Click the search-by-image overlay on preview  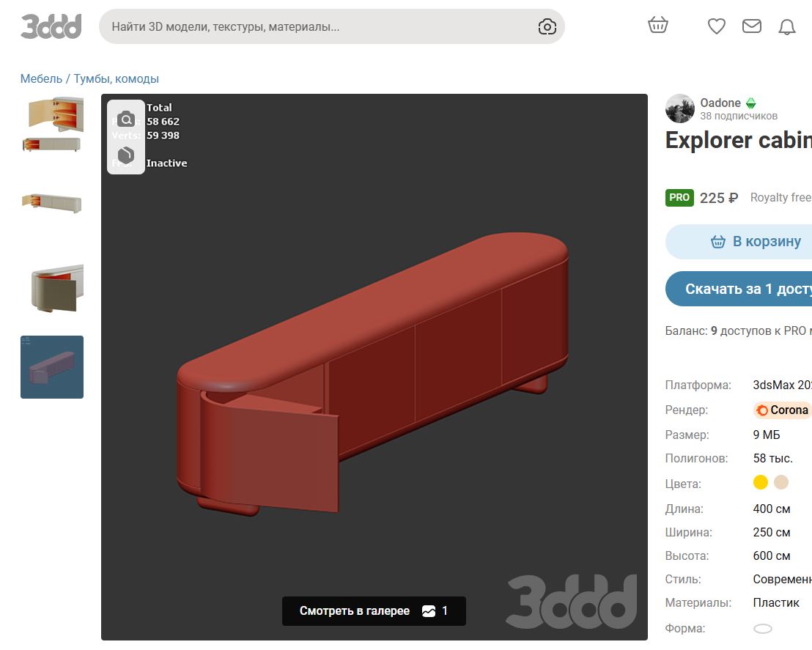click(126, 119)
